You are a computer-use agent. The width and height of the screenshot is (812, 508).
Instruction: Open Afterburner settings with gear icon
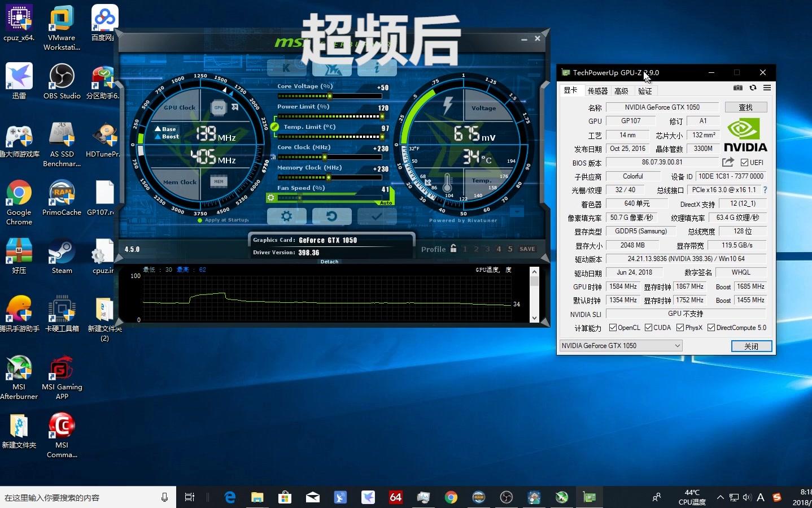pyautogui.click(x=286, y=216)
